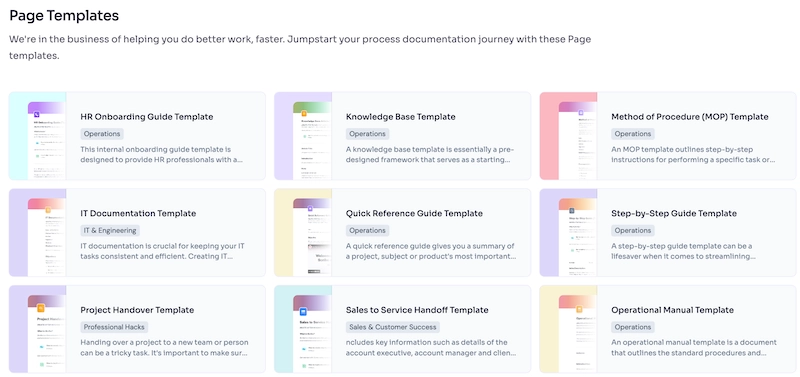The width and height of the screenshot is (800, 377).
Task: Open the HR Onboarding Guide Template thumbnail
Action: [x=38, y=136]
